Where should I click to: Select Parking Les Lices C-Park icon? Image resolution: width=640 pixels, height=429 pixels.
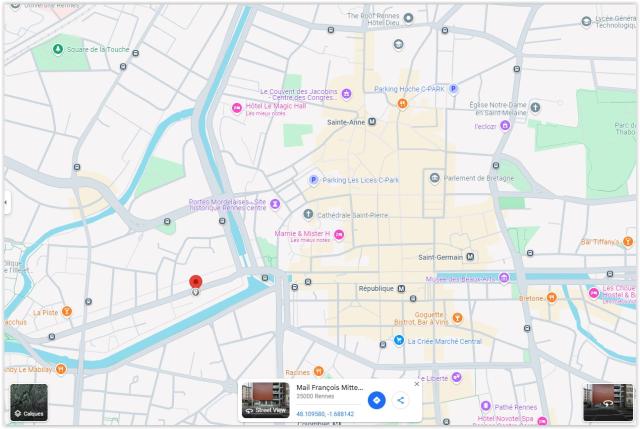coord(313,180)
